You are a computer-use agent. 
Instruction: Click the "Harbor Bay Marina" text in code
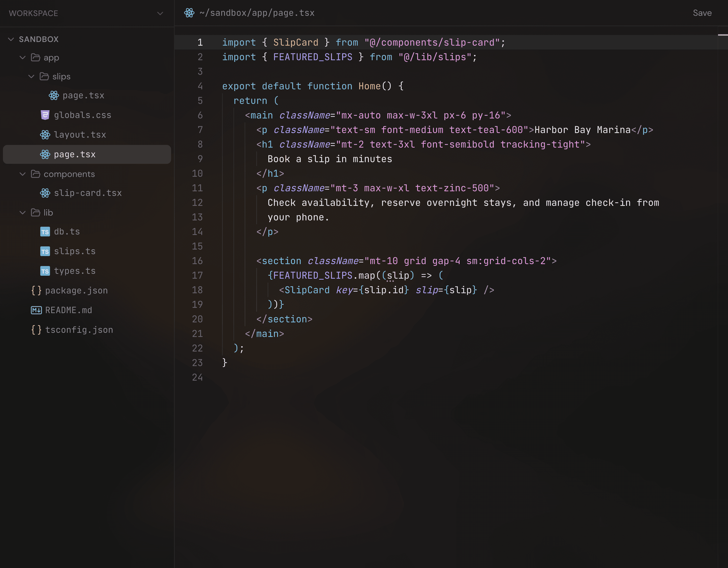tap(582, 130)
